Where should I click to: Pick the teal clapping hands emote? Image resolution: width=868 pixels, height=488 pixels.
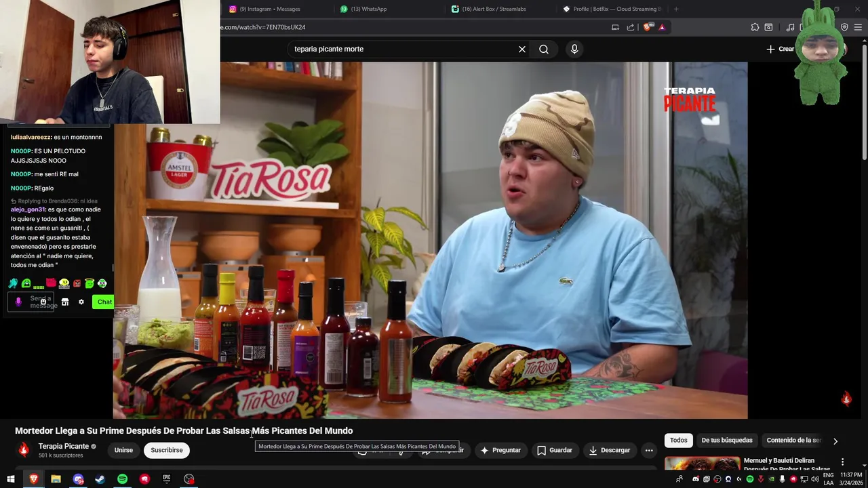pyautogui.click(x=13, y=283)
